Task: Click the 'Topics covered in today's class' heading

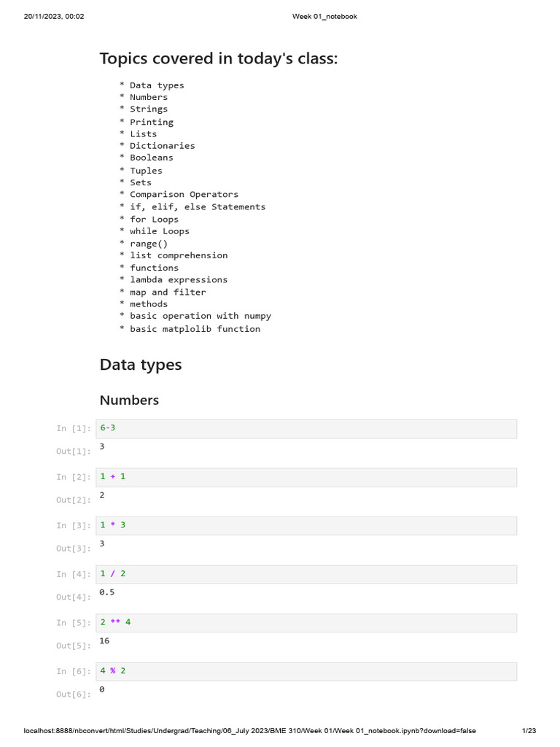Action: tap(219, 58)
